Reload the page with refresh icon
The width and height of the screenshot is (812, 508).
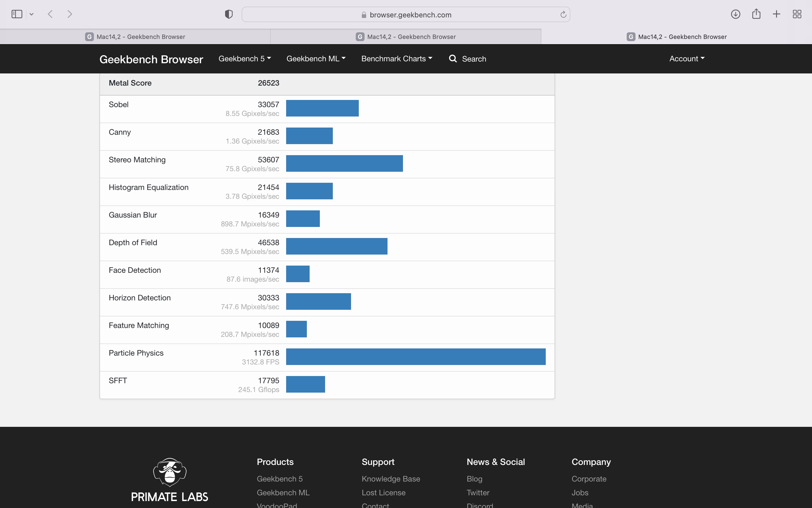[563, 14]
